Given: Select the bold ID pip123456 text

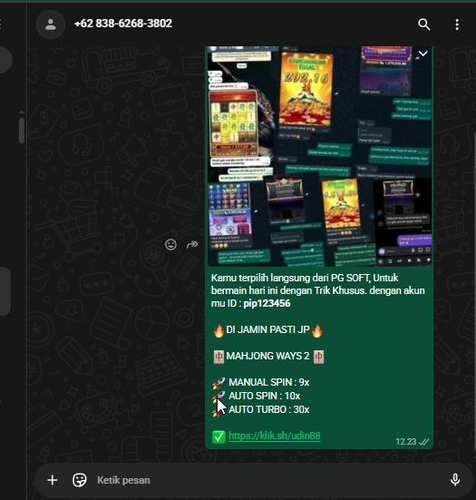Looking at the screenshot, I should click(x=267, y=303).
